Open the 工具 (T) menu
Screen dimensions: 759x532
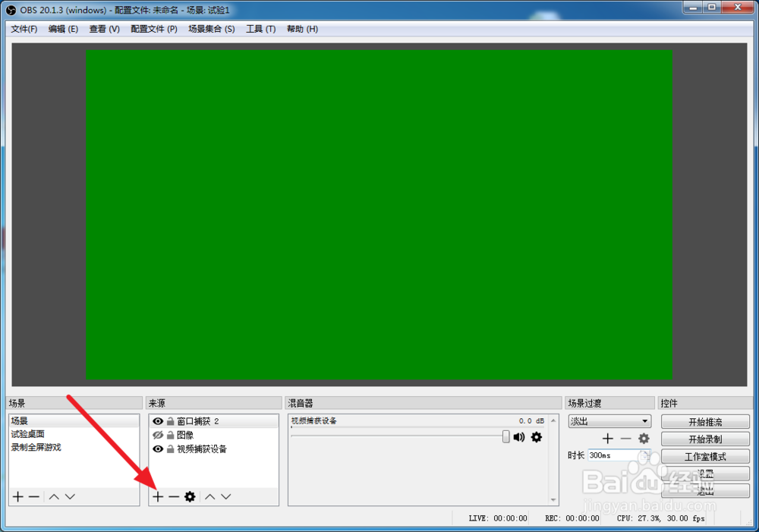pyautogui.click(x=261, y=29)
